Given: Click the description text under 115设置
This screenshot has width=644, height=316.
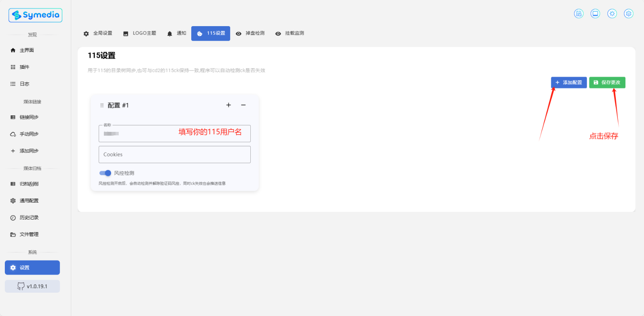Looking at the screenshot, I should (x=176, y=70).
